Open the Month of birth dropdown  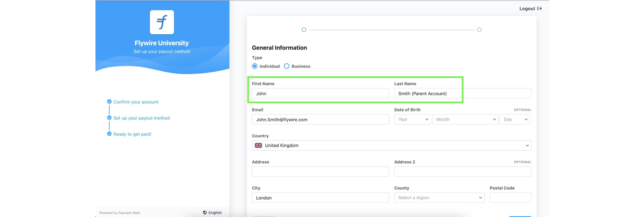coord(465,119)
